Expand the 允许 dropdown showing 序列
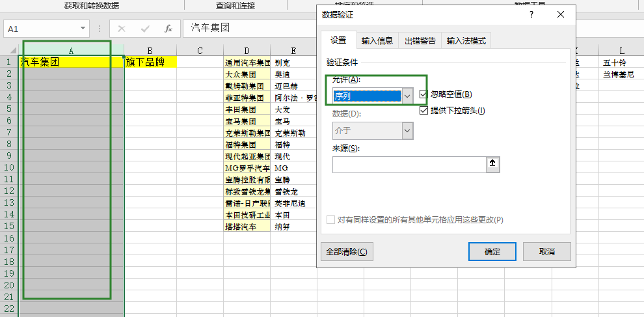 click(x=407, y=96)
